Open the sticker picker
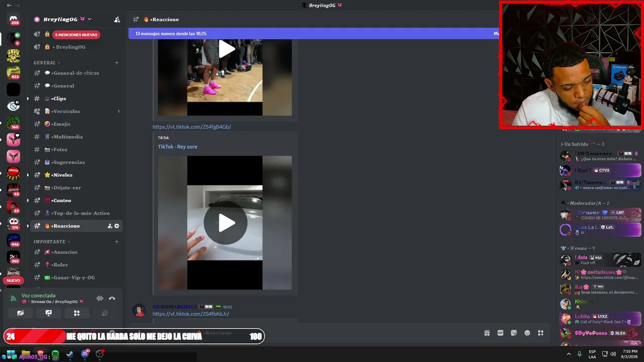Screen dimensions: 644x362 tap(514, 333)
